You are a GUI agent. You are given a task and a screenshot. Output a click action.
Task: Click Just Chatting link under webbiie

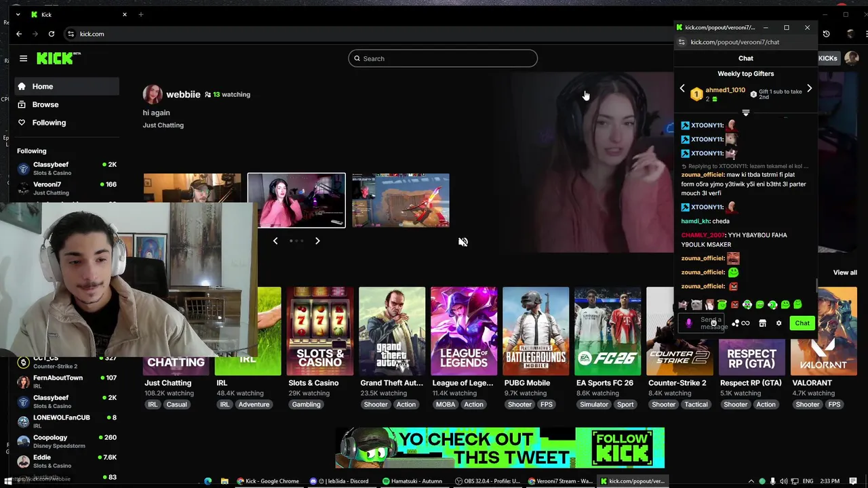click(x=163, y=125)
